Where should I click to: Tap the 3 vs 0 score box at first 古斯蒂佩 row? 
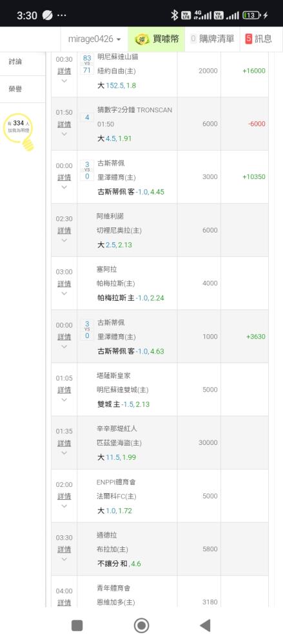coord(87,171)
